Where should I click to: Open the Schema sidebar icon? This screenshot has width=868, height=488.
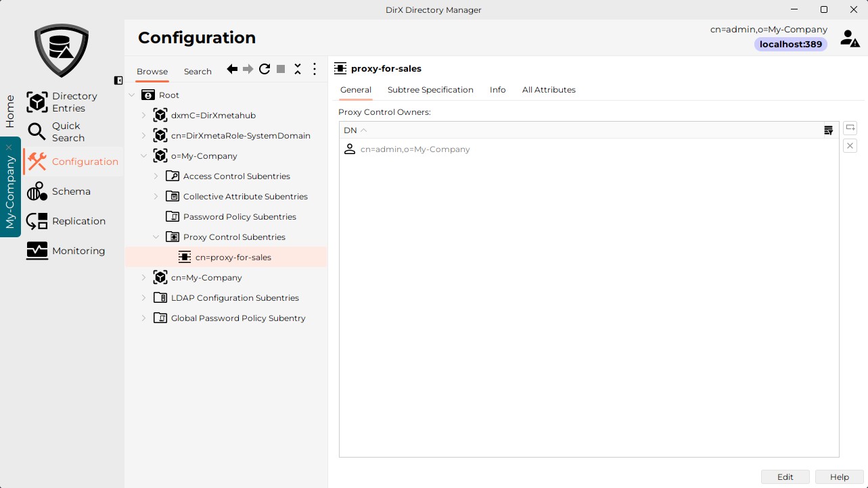(37, 191)
